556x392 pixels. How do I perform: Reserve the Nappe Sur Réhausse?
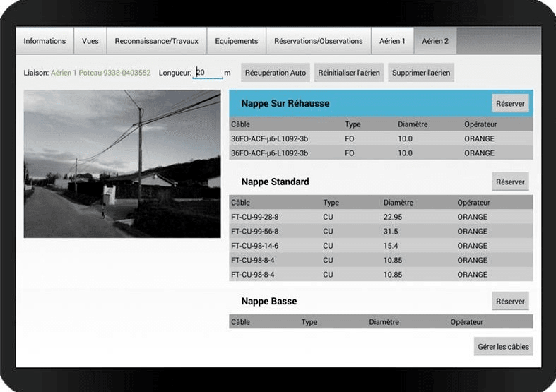click(x=510, y=104)
